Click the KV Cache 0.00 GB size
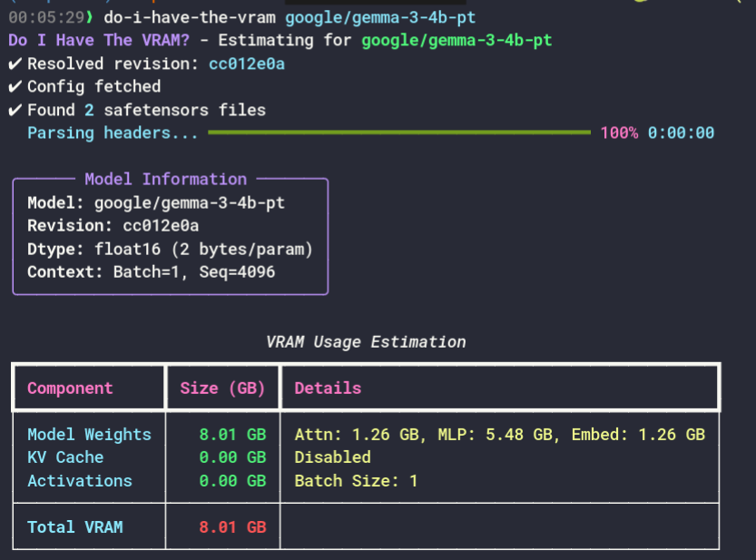Viewport: 756px width, 560px height. [232, 457]
